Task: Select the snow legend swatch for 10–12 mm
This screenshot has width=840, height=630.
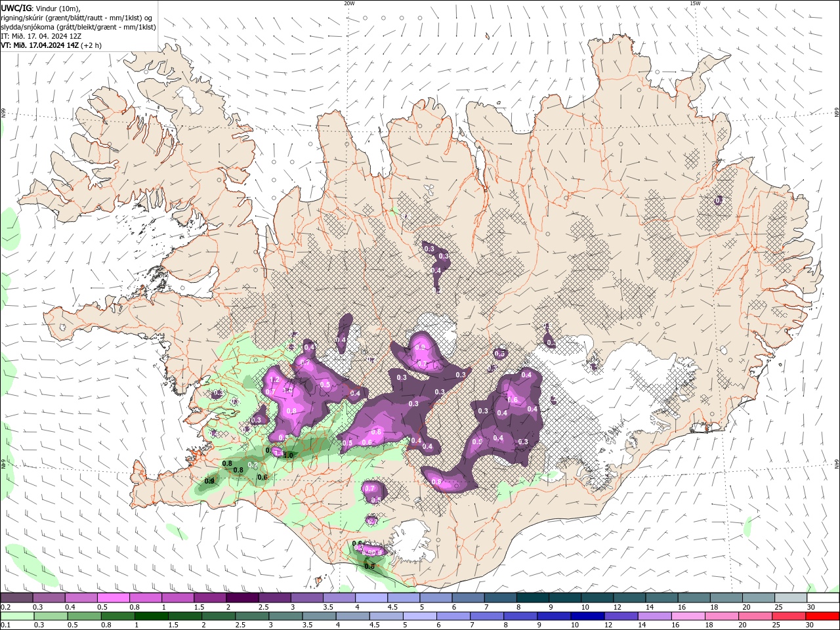Action: click(x=597, y=598)
